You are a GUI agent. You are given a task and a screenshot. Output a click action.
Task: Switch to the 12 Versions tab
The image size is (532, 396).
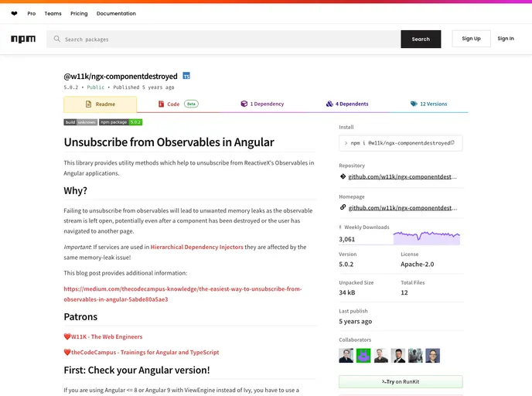click(x=428, y=104)
